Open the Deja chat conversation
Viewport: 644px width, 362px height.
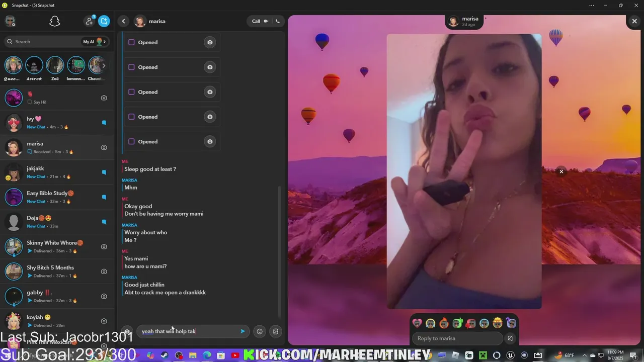point(57,222)
